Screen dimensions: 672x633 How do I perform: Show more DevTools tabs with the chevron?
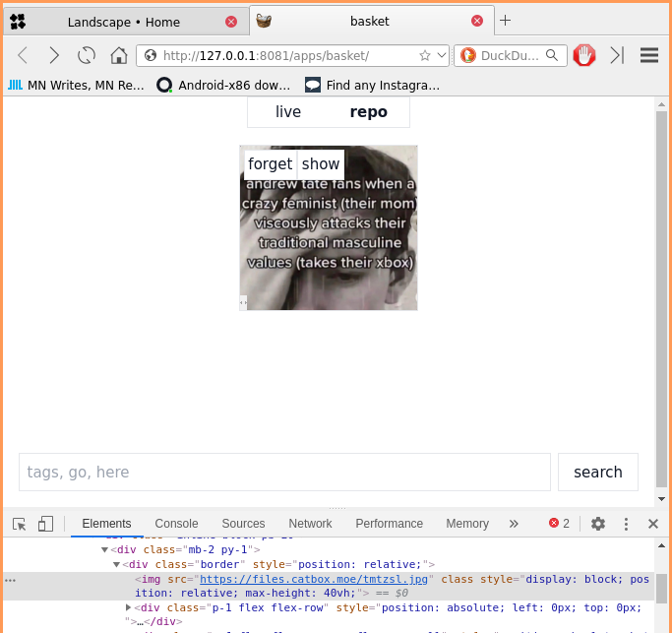click(514, 524)
